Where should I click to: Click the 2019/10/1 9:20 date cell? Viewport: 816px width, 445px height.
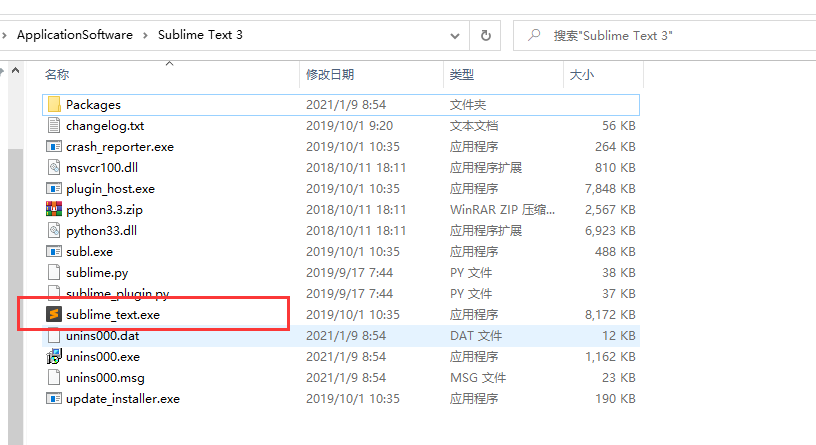coord(349,126)
